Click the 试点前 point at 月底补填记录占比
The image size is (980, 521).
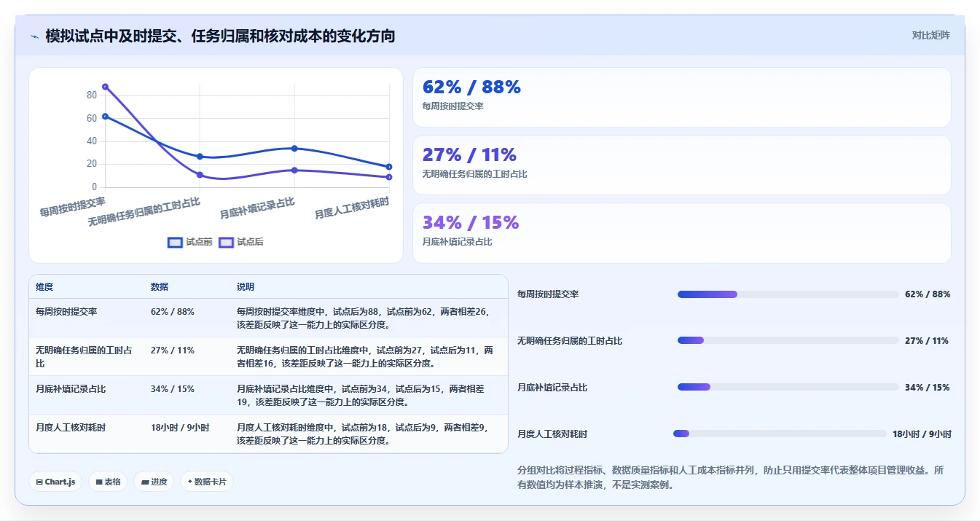click(x=294, y=149)
